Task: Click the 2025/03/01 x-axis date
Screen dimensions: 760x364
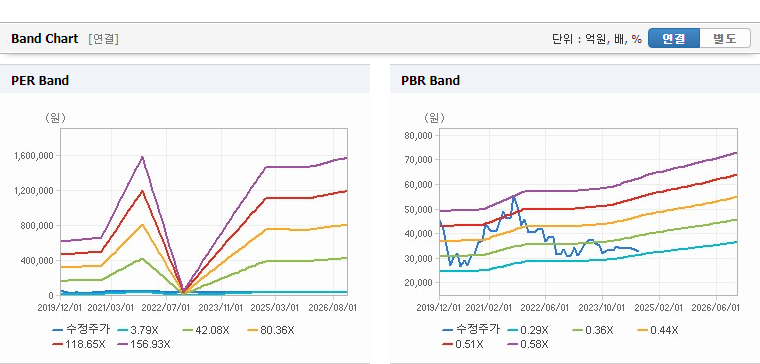Action: coord(276,307)
